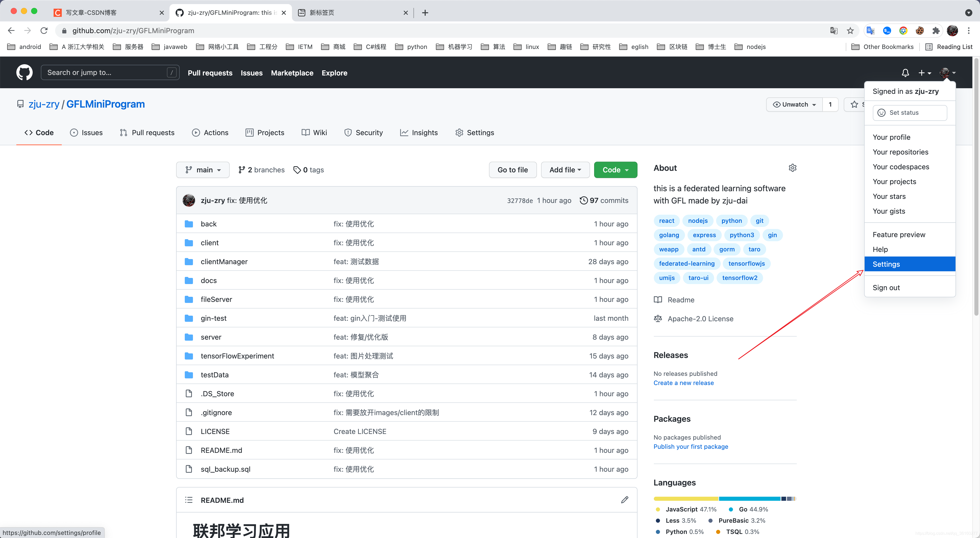Image resolution: width=980 pixels, height=538 pixels.
Task: Click the page vertical scrollbar
Action: pyautogui.click(x=976, y=186)
